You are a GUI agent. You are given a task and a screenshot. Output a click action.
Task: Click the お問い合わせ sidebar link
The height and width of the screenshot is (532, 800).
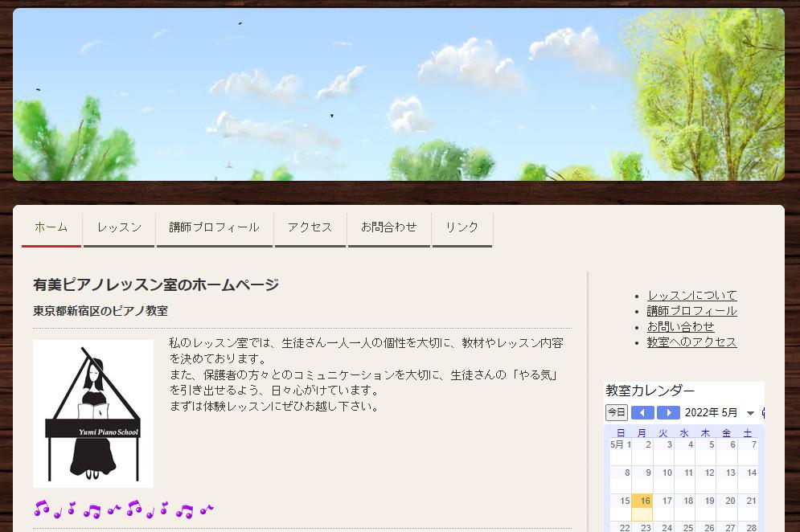(x=680, y=326)
